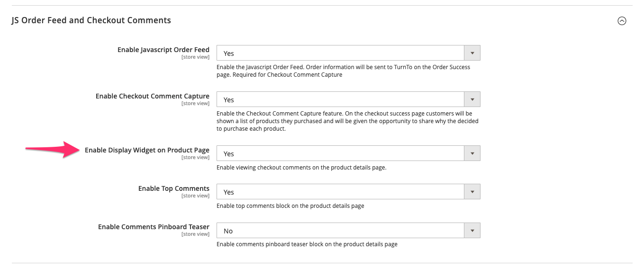Image resolution: width=644 pixels, height=268 pixels.
Task: Click the Enable Checkout Comment Capture label
Action: 152,96
